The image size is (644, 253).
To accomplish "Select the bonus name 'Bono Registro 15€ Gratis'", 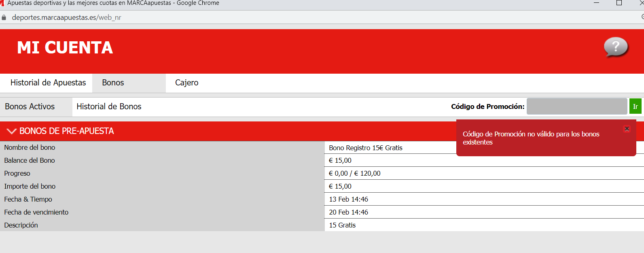I will [366, 148].
